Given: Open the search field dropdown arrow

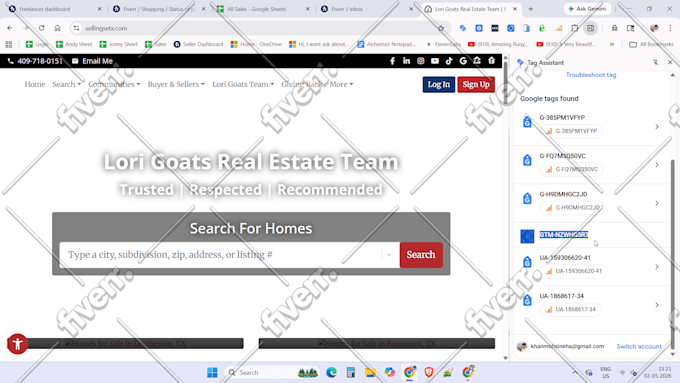Looking at the screenshot, I should click(x=389, y=255).
